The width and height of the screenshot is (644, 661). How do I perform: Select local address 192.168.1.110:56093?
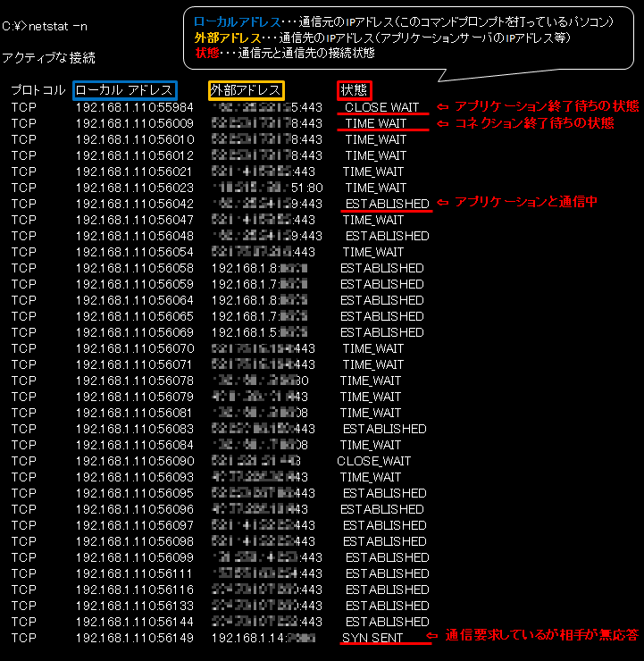(135, 477)
